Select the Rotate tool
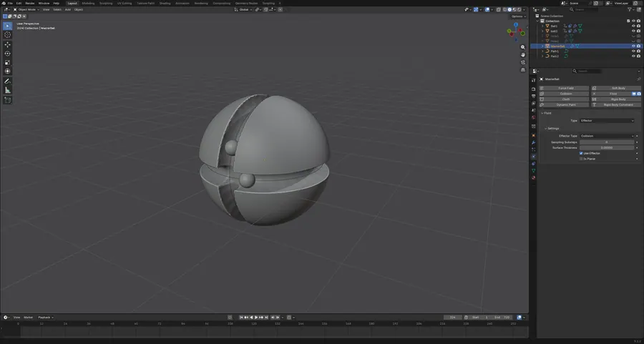644x344 pixels. (7, 54)
